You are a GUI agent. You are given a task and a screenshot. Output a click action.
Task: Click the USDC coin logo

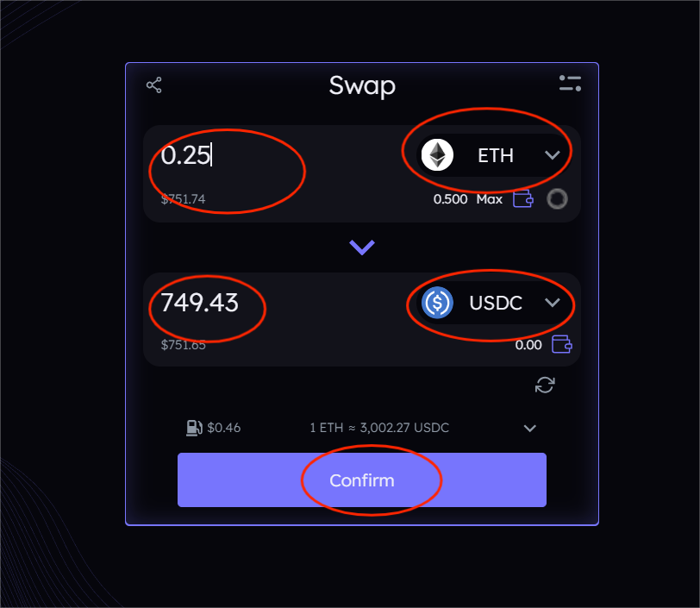tap(438, 303)
